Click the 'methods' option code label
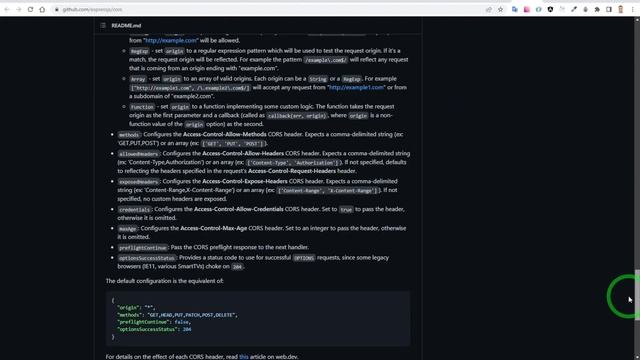This screenshot has width=640, height=360. tap(129, 135)
